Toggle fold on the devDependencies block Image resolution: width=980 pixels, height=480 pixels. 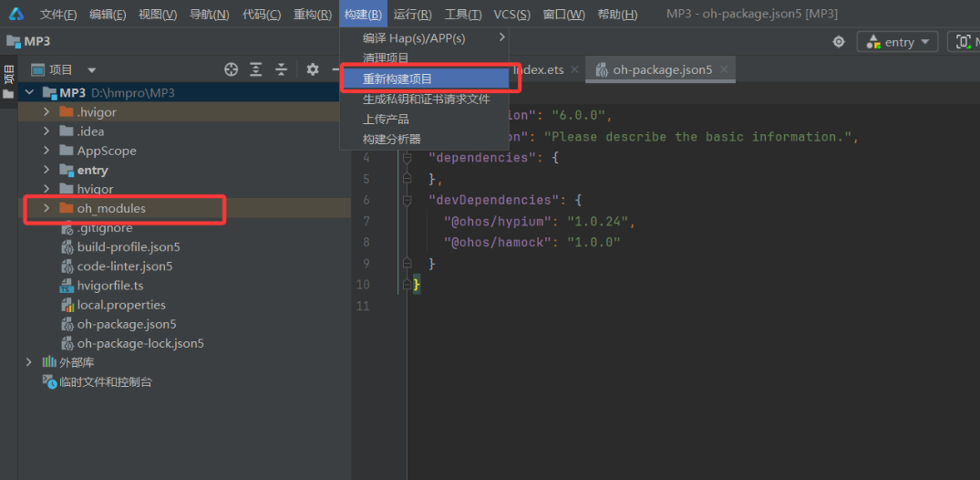click(407, 200)
